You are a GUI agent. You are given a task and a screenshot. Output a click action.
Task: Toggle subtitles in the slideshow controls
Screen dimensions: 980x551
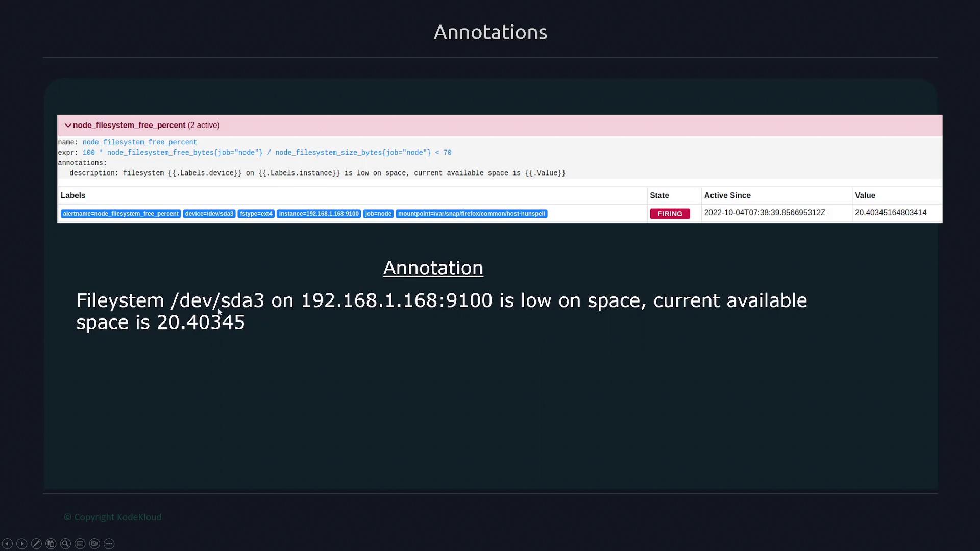tap(80, 544)
